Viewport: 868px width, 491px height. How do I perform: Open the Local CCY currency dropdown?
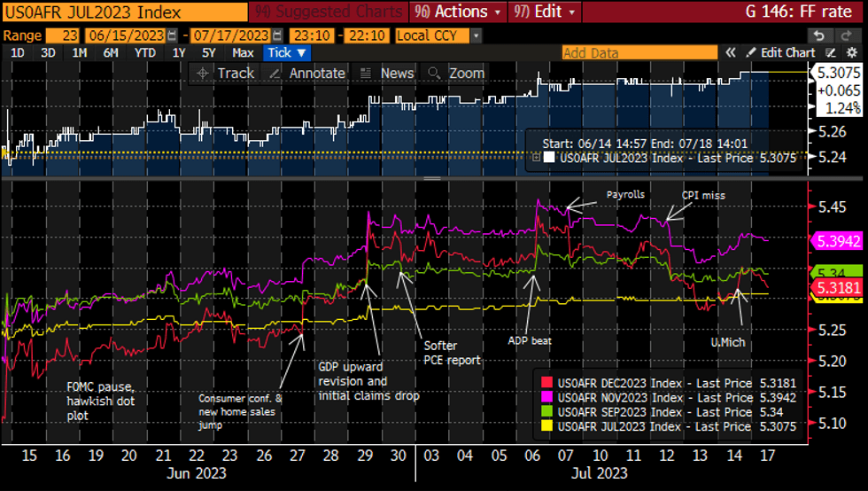439,35
